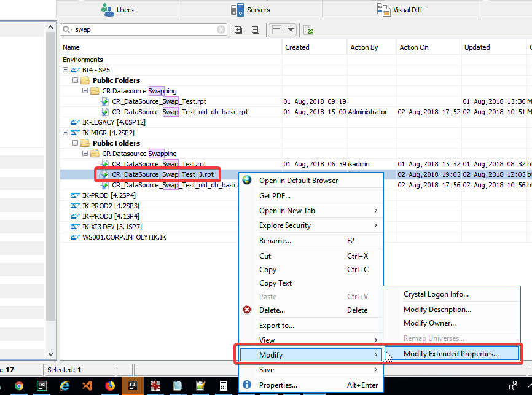The width and height of the screenshot is (532, 395).
Task: Choose Open in Default Browser
Action: coord(311,181)
